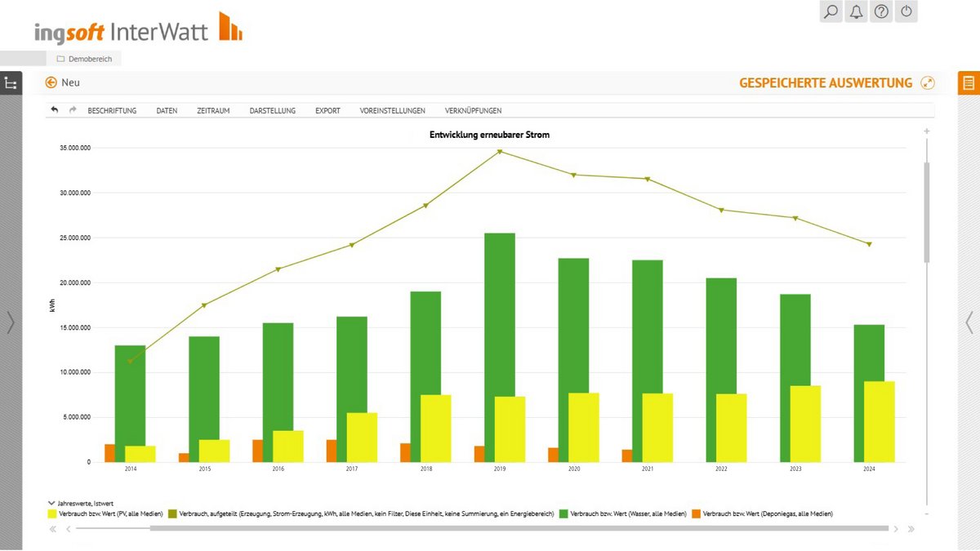The image size is (980, 551).
Task: Click the fullscreen expand icon
Action: tap(927, 82)
